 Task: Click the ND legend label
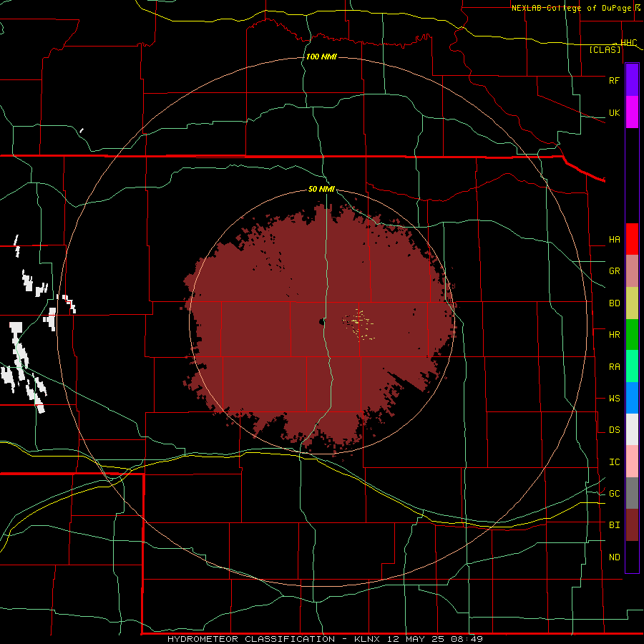point(614,557)
